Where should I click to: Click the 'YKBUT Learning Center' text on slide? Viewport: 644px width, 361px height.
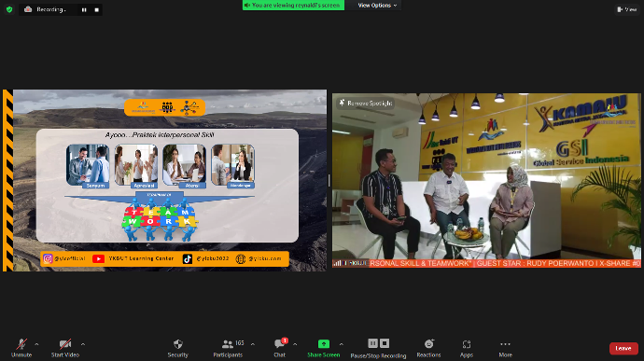(141, 258)
